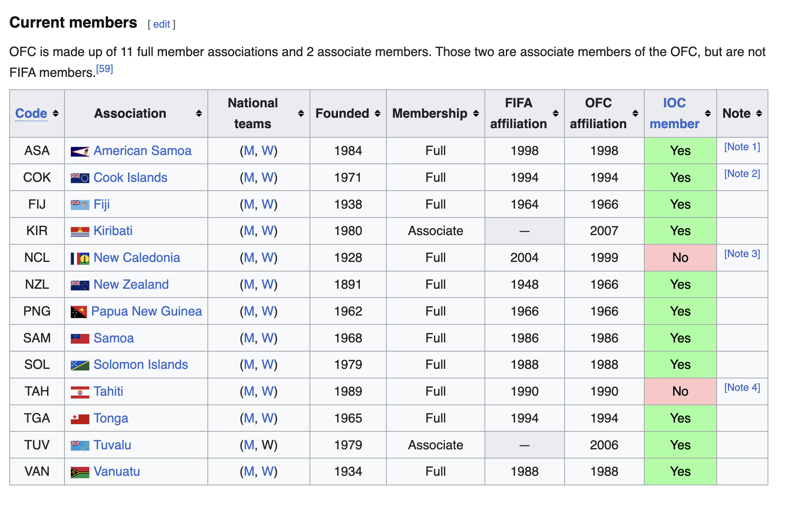The image size is (812, 507).
Task: Open the Solomon Islands association link
Action: 141,365
